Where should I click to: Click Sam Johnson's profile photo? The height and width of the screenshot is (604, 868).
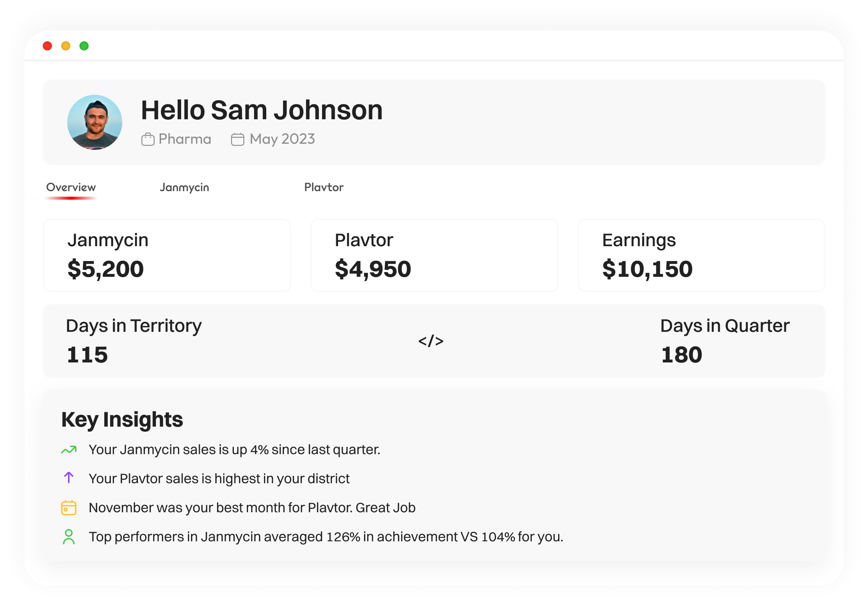coord(95,122)
